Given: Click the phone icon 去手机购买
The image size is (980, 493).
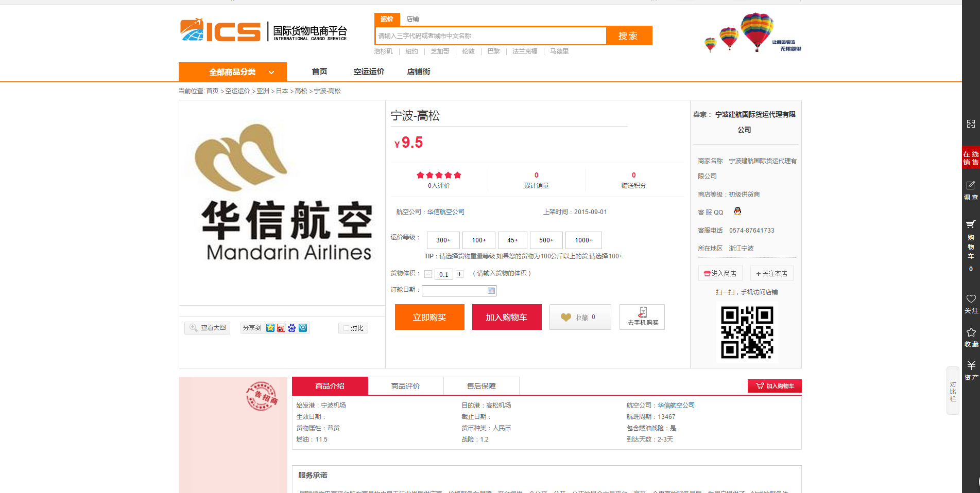Looking at the screenshot, I should click(x=642, y=317).
